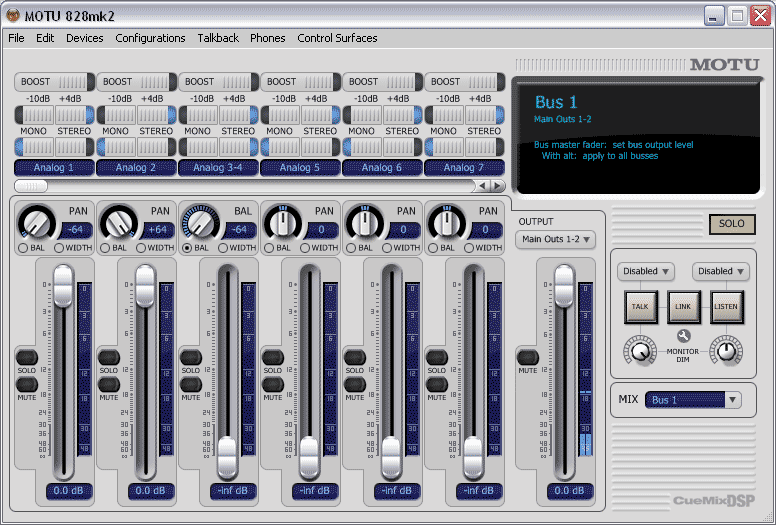The image size is (776, 525).
Task: Open the Control Surfaces menu
Action: point(338,38)
